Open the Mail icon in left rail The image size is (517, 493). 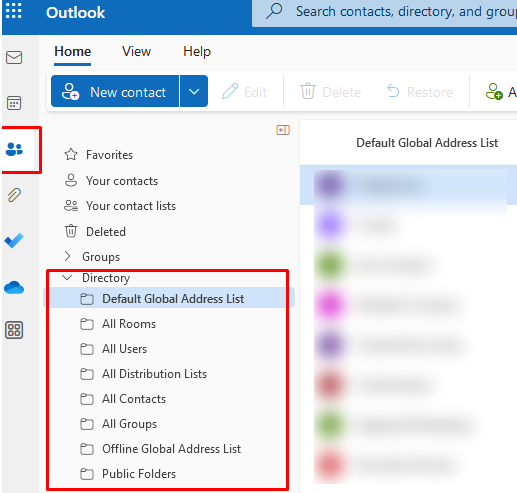(x=14, y=57)
